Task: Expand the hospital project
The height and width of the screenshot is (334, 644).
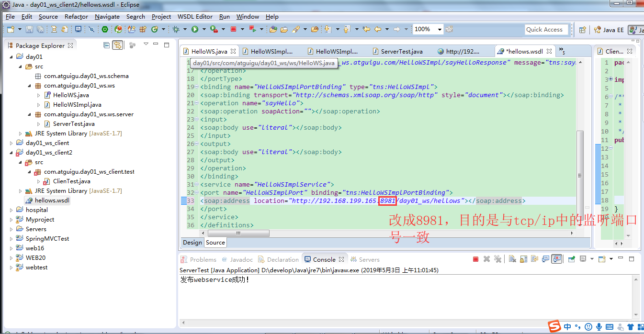Action: click(11, 210)
